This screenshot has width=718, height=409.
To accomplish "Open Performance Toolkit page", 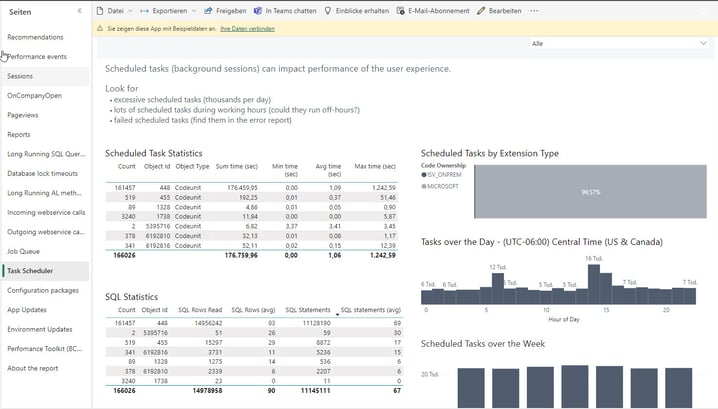I will [x=44, y=349].
